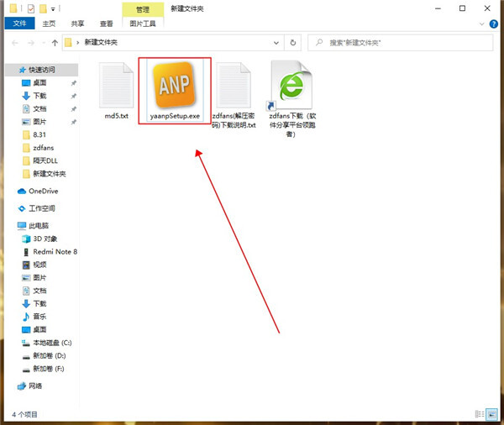Open 图片 under quick access

pyautogui.click(x=39, y=122)
